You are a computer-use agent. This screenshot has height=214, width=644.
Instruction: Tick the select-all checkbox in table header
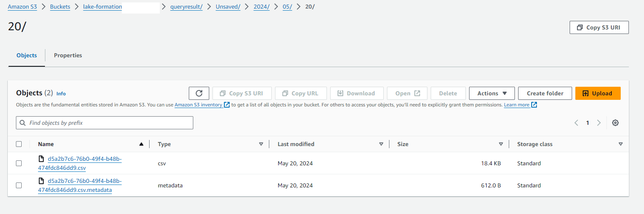point(19,144)
